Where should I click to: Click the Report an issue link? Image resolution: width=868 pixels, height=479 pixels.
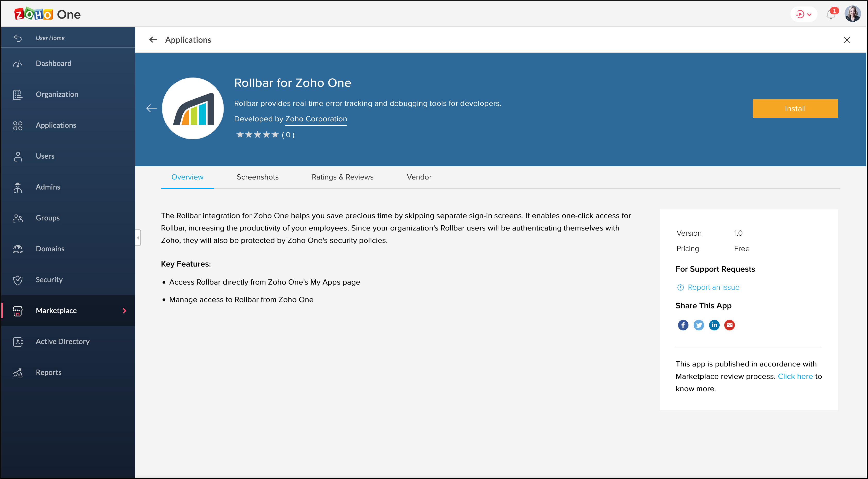(713, 287)
